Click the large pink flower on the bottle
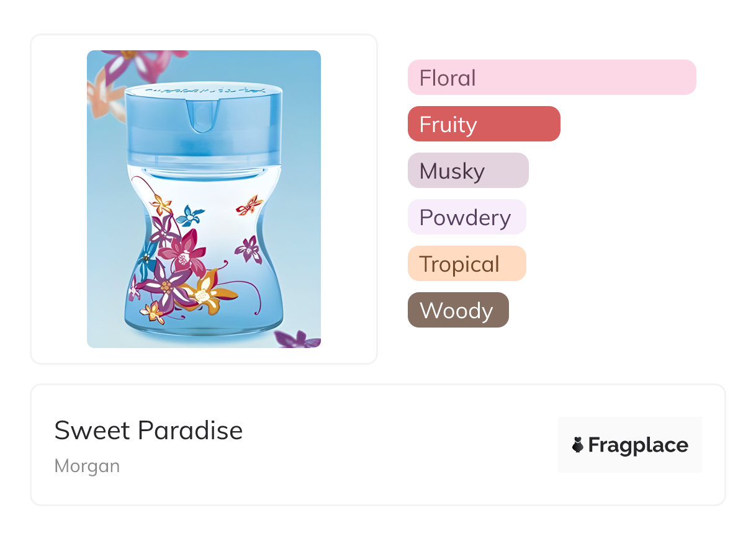 click(184, 252)
